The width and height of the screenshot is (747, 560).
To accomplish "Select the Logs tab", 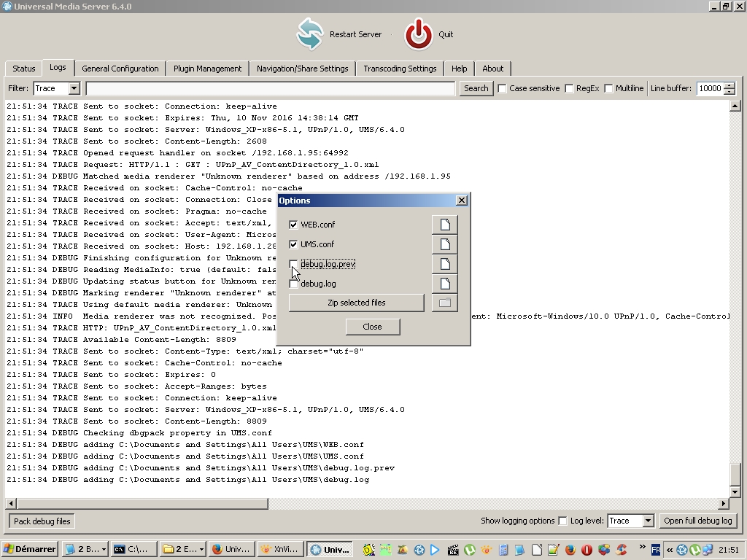I will pos(58,67).
